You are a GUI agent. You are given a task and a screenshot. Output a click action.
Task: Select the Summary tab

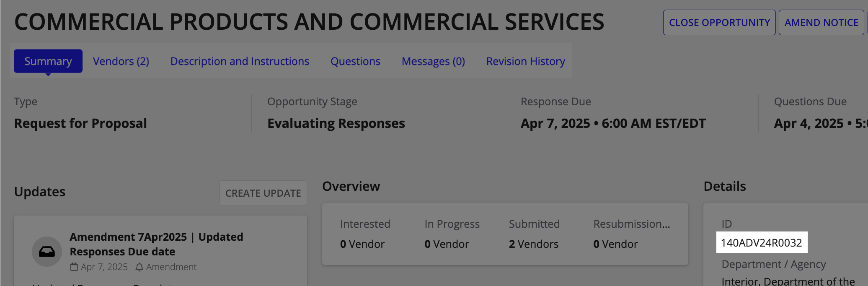tap(48, 61)
